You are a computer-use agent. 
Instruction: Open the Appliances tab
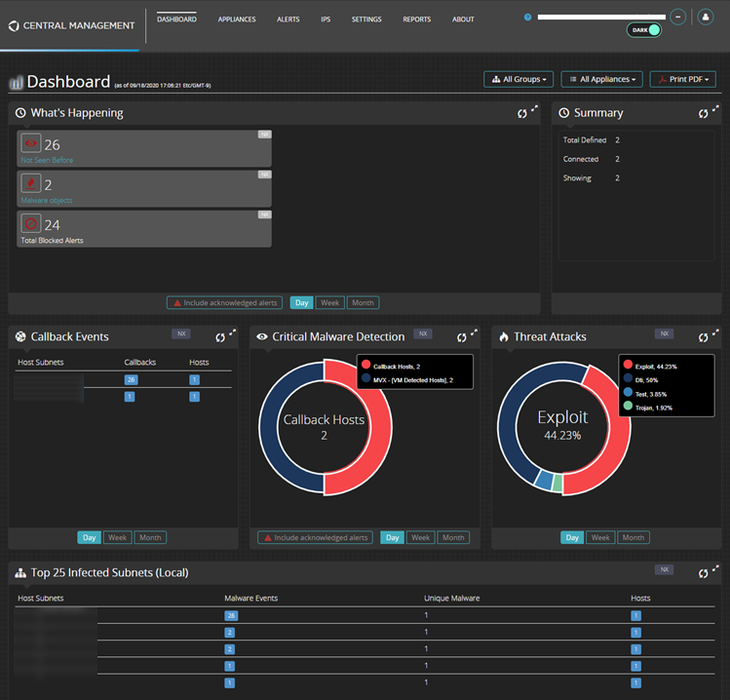tap(237, 19)
